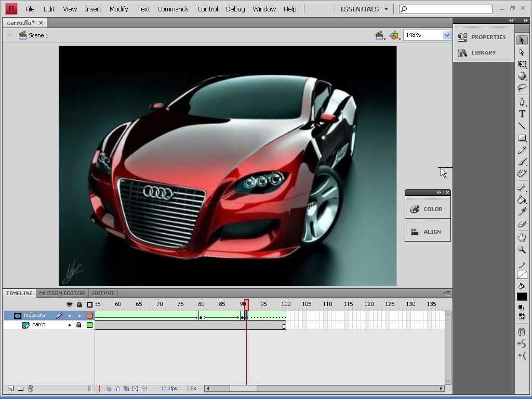Select the Text tool in the toolbar
Image resolution: width=532 pixels, height=399 pixels.
click(x=522, y=114)
